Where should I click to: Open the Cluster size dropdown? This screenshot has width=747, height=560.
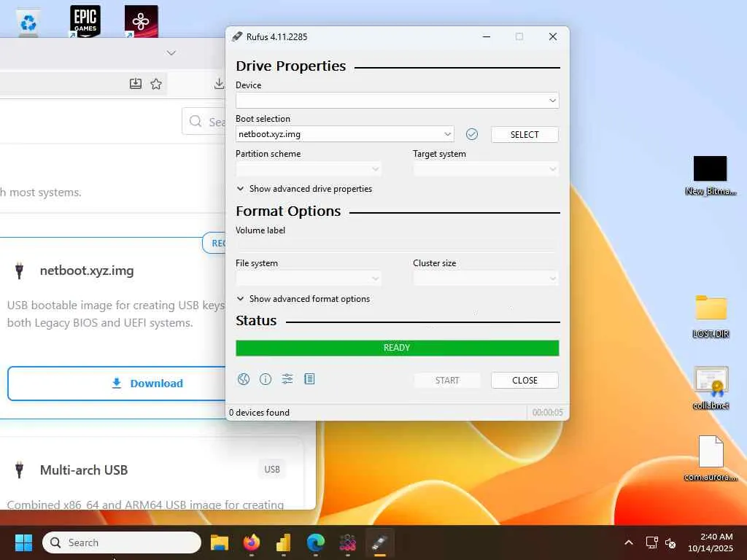[486, 278]
